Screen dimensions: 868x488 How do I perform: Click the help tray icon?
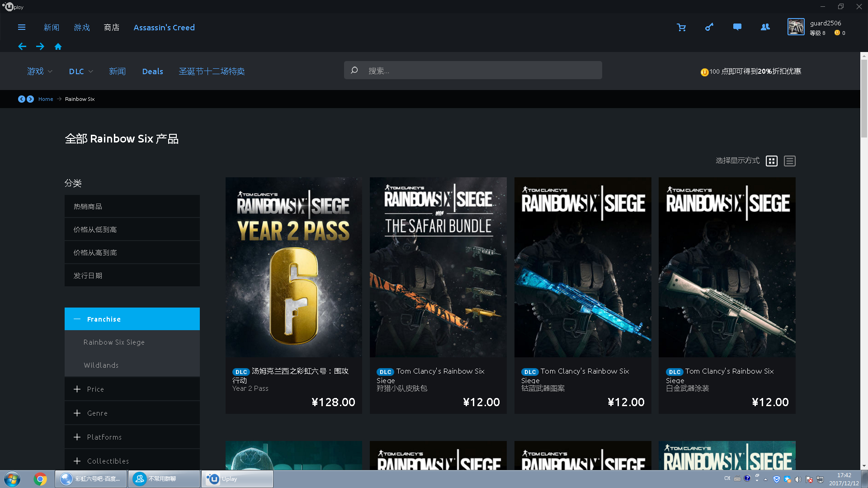747,478
